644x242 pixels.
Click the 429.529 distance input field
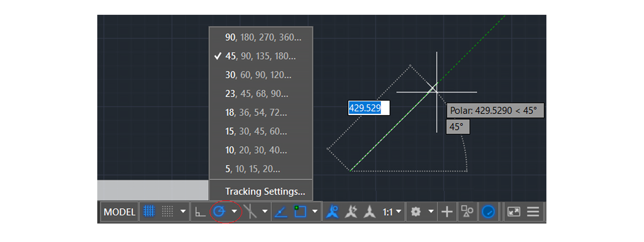pyautogui.click(x=369, y=108)
